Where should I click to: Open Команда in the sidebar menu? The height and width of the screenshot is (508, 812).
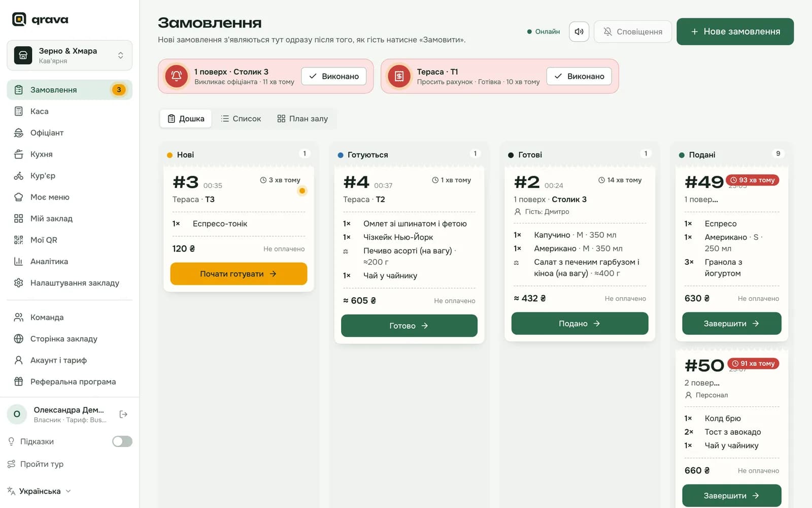tap(70, 317)
